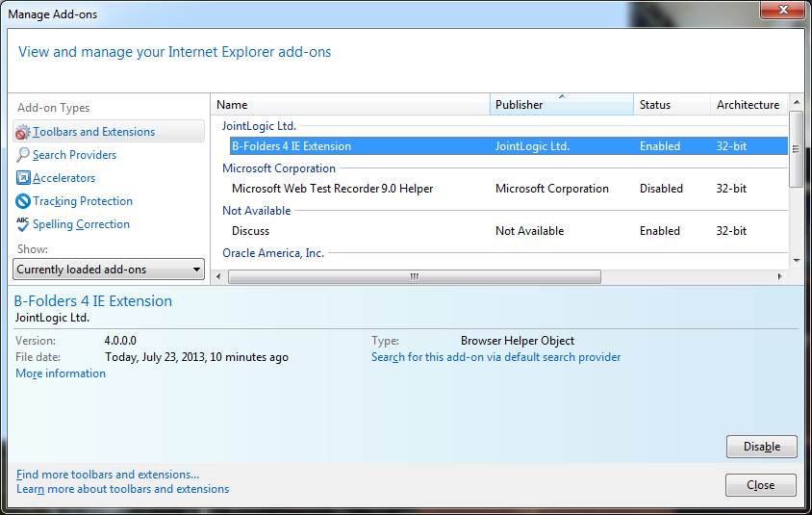Open the More information link
Viewport: 812px width, 515px height.
coord(61,373)
